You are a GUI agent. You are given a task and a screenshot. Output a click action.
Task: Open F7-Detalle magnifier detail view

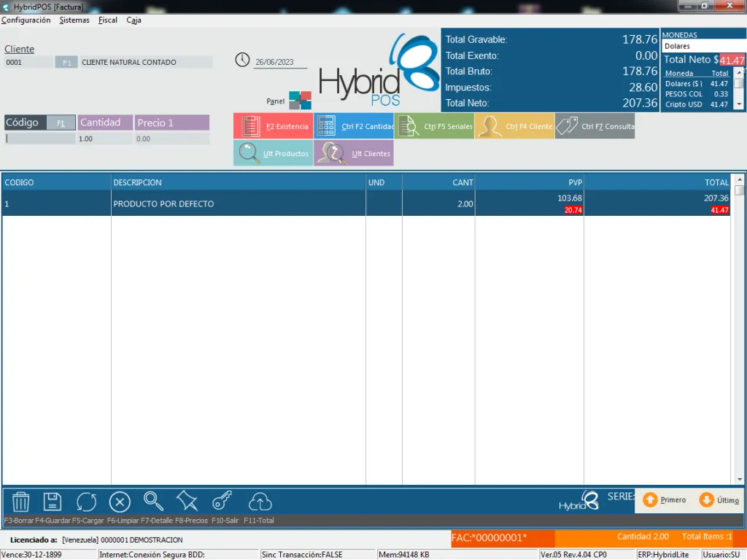pos(153,502)
